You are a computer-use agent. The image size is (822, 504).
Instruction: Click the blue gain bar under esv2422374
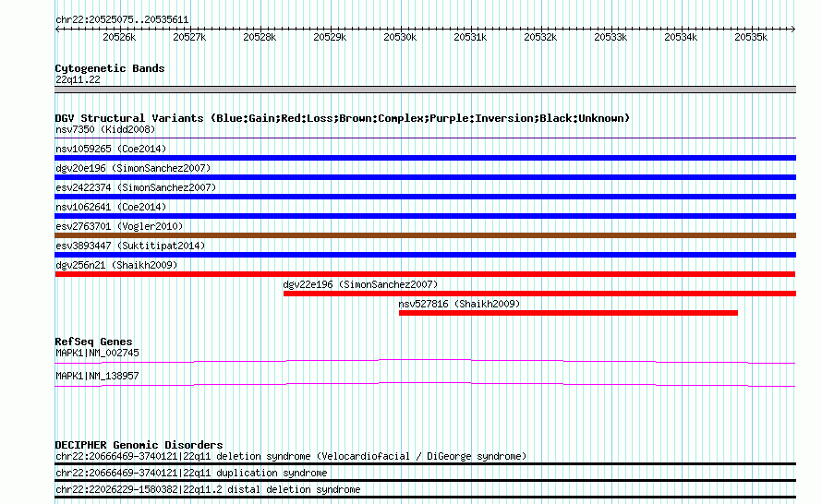425,197
